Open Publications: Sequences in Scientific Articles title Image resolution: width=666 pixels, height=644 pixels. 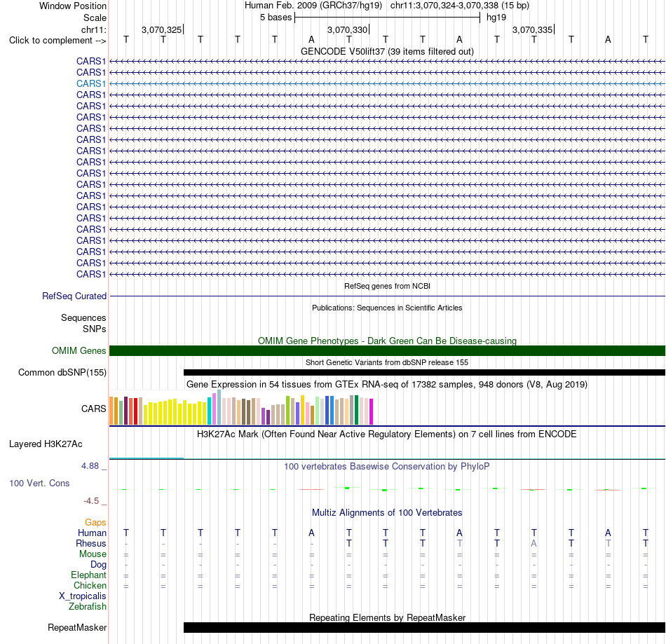pyautogui.click(x=387, y=308)
